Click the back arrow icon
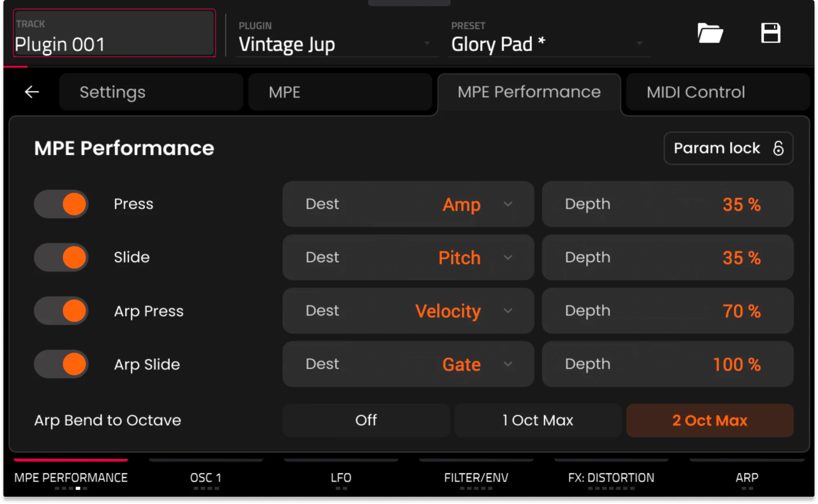The width and height of the screenshot is (818, 504). 32,92
